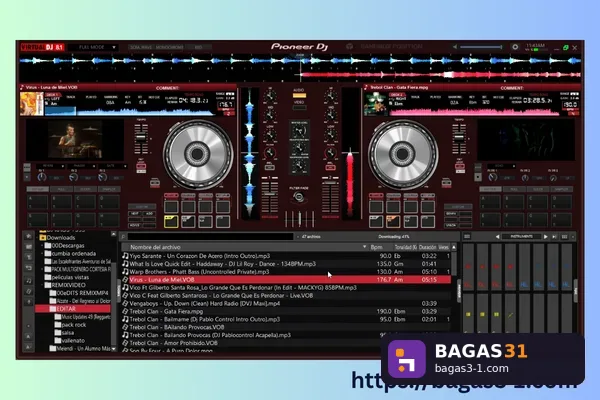Click the FILTER FADE knob below the mixer
600x400 pixels.
(x=299, y=197)
